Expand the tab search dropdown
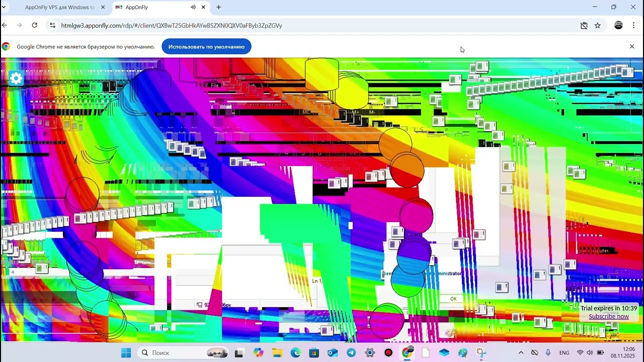This screenshot has width=644, height=362. click(x=4, y=8)
